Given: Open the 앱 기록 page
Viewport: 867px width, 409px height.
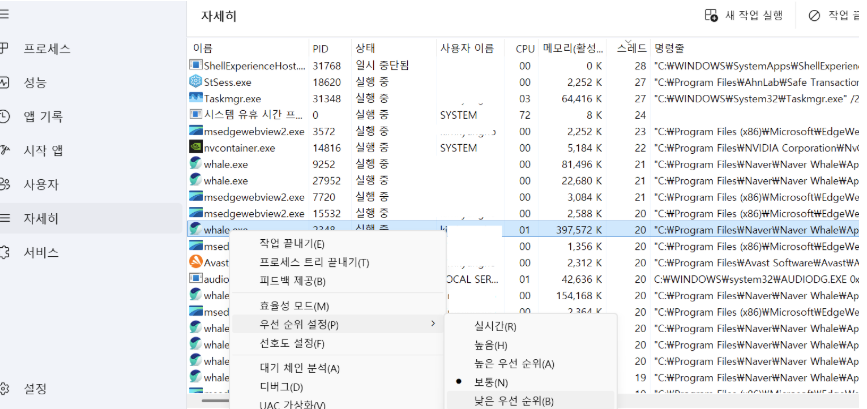Looking at the screenshot, I should [43, 117].
